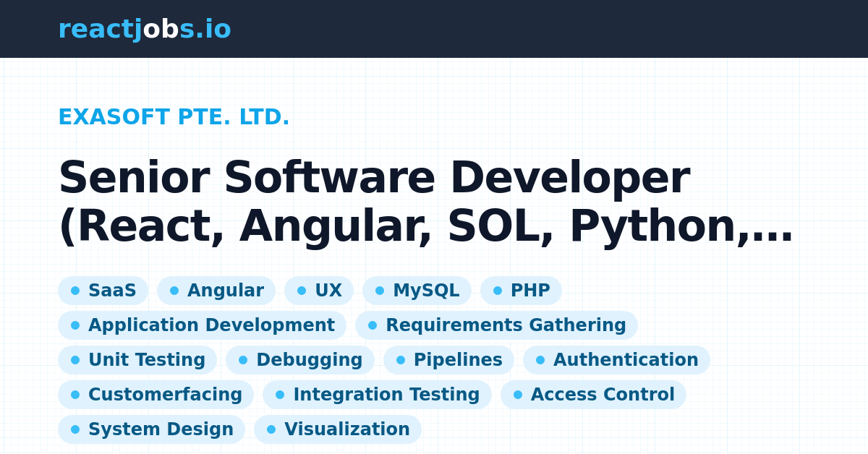
Task: Select the Integration Testing skill tag
Action: click(378, 395)
